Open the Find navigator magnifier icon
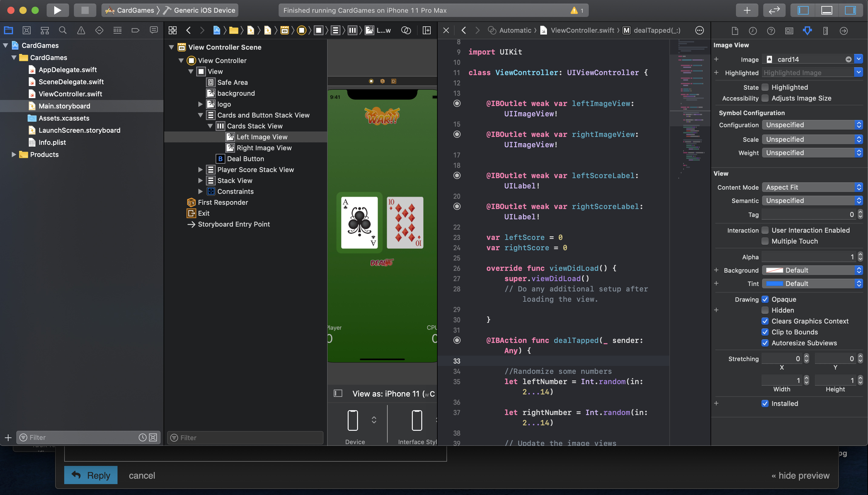 [62, 30]
